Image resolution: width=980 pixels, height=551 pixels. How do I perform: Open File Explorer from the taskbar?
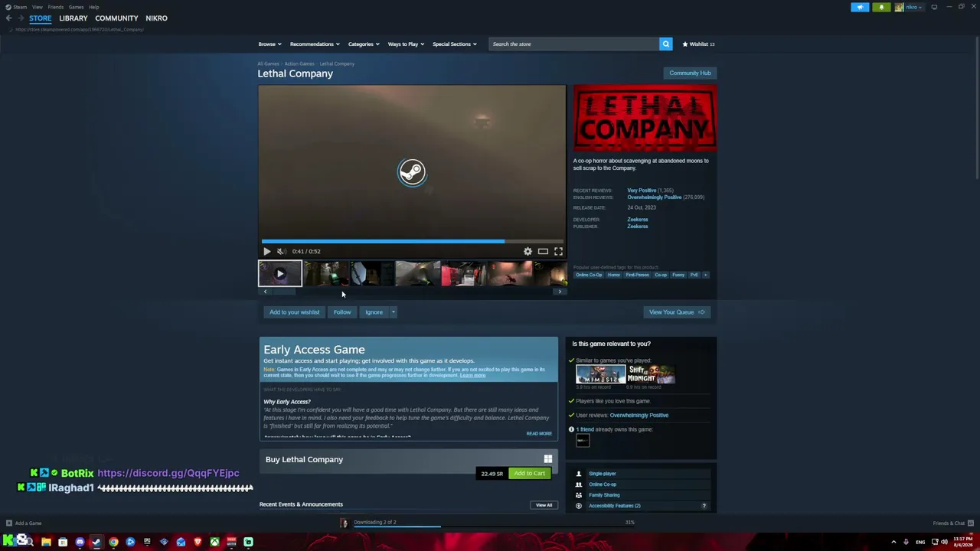pyautogui.click(x=46, y=542)
